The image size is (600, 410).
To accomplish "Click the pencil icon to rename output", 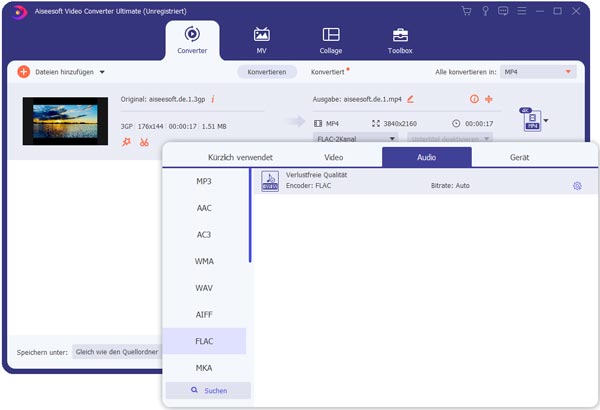I will [410, 99].
